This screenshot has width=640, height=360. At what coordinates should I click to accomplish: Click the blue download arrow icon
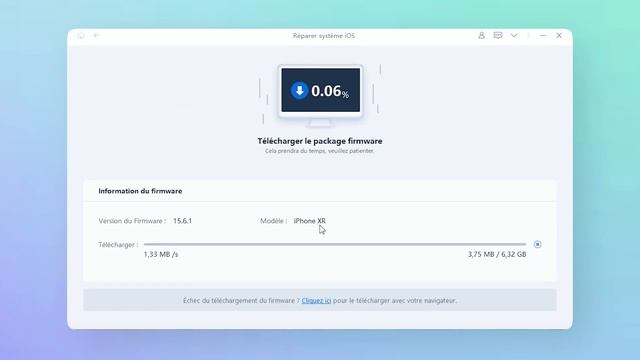(x=299, y=90)
